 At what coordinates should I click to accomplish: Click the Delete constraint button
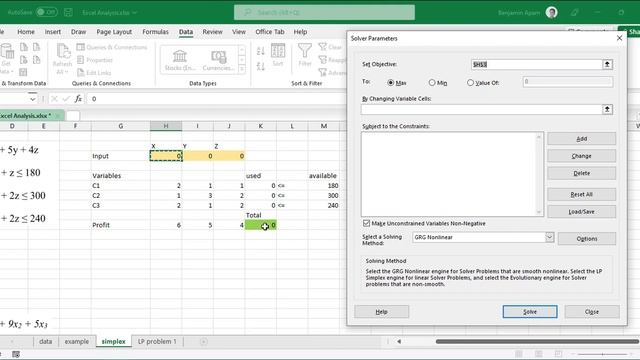point(581,173)
